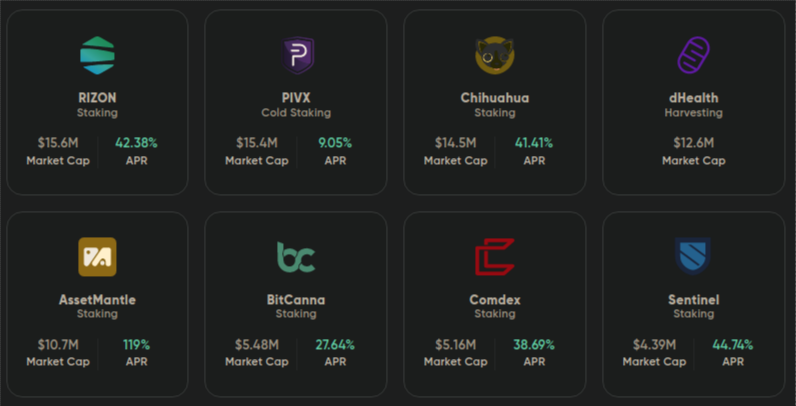Viewport: 796px width, 406px height.
Task: Open the AssetMantle gold square logo
Action: [x=97, y=257]
